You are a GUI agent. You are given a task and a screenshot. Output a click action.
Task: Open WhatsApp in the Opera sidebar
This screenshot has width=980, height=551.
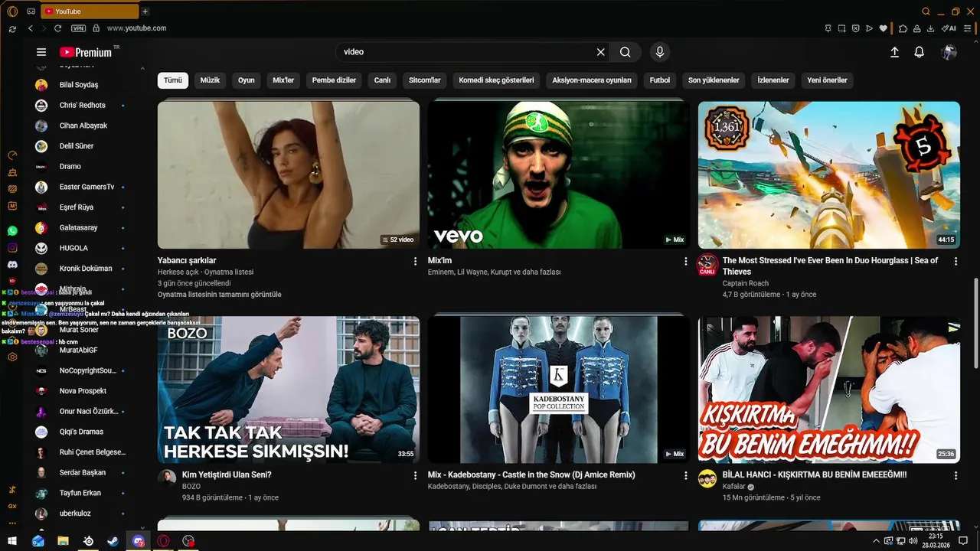click(12, 230)
